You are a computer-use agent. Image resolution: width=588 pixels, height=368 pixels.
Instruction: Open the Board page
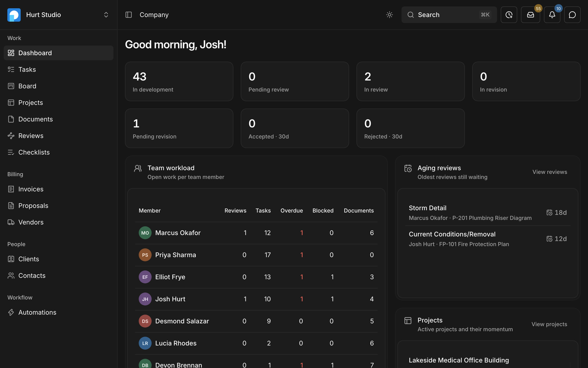tap(59, 86)
